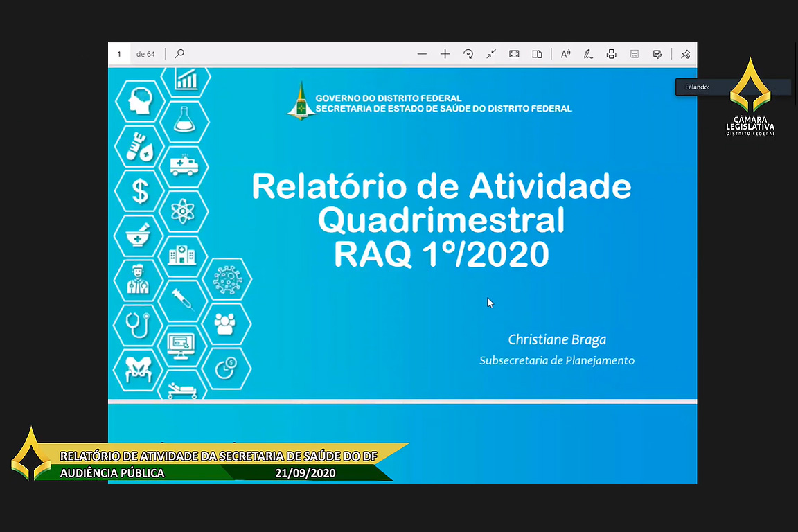The width and height of the screenshot is (798, 532).
Task: Click the zoom in plus icon
Action: pyautogui.click(x=445, y=54)
